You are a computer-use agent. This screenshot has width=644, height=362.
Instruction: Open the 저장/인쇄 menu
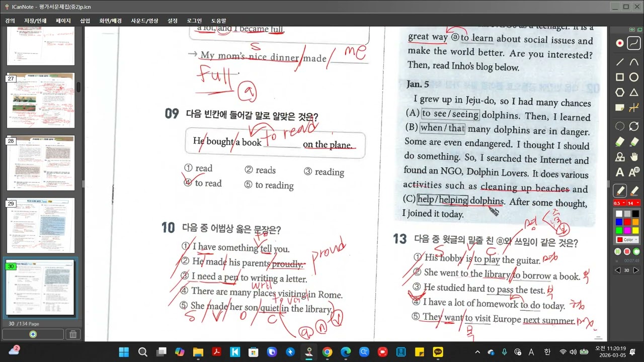coord(35,21)
